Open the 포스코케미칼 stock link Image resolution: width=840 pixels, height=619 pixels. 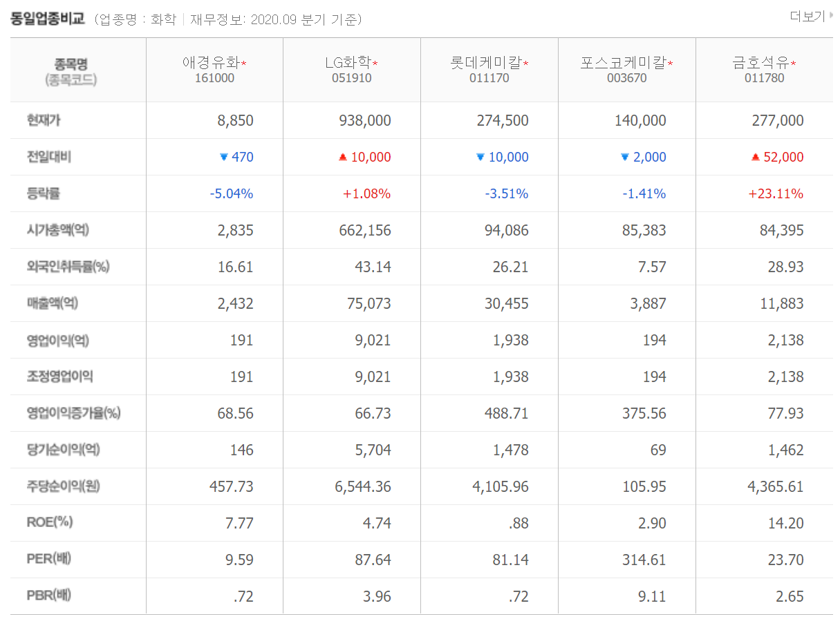pyautogui.click(x=623, y=64)
